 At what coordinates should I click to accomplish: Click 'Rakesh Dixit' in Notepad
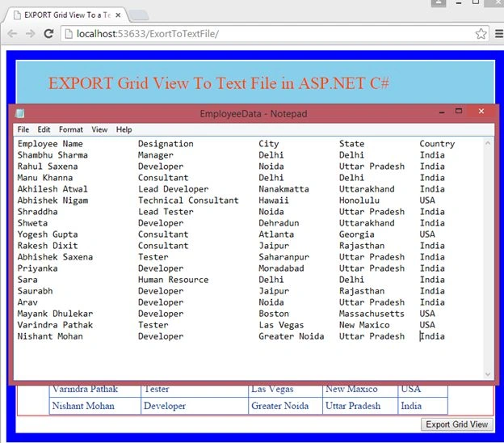click(48, 246)
